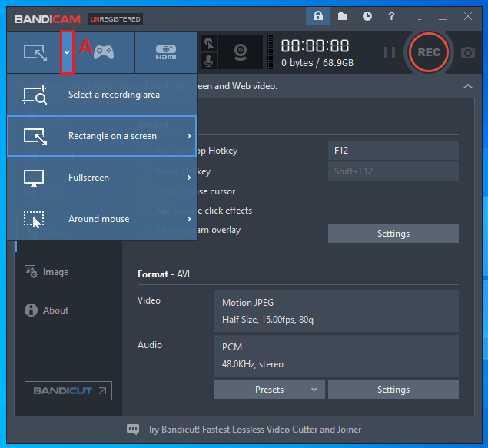This screenshot has width=488, height=448.
Task: Click the recording mode dropdown arrow
Action: tap(68, 51)
